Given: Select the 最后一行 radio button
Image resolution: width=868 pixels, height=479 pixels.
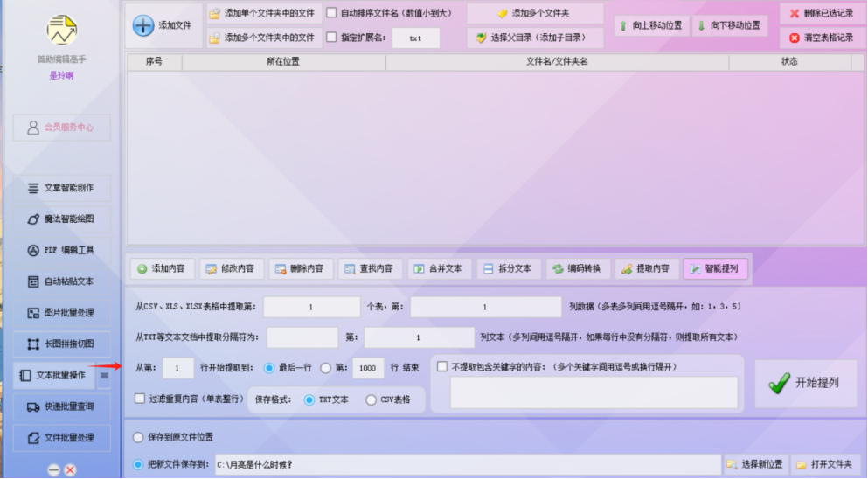Looking at the screenshot, I should pos(269,368).
